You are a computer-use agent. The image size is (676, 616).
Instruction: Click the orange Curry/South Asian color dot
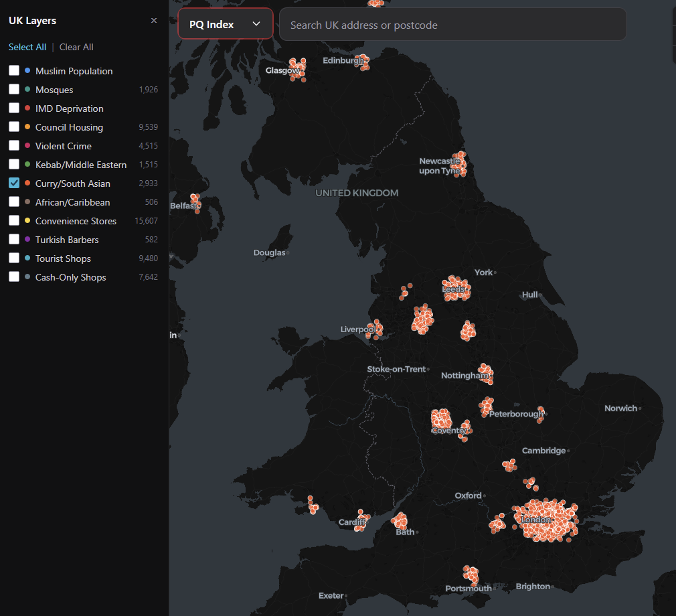[x=27, y=183]
